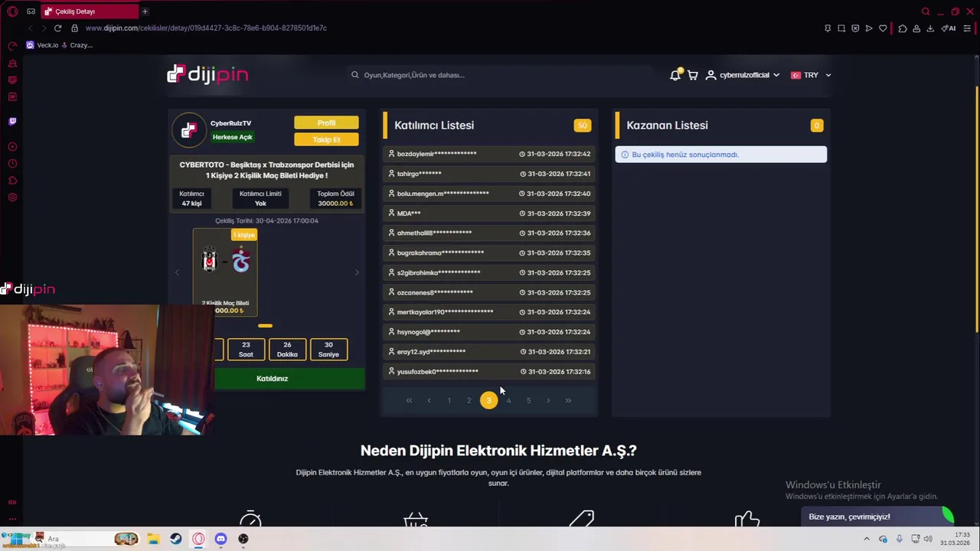980x551 pixels.
Task: Go to participant list page 5
Action: click(528, 400)
